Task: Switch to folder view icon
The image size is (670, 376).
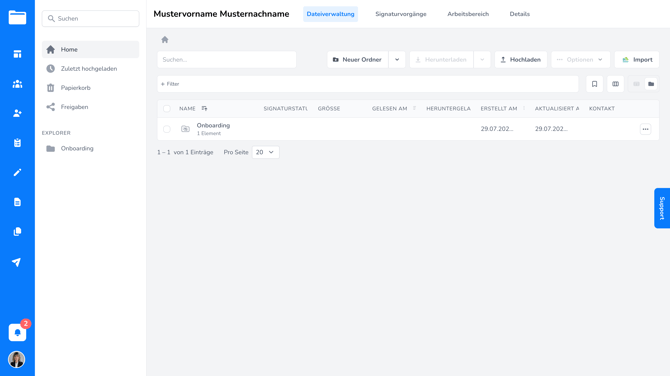Action: (x=651, y=84)
